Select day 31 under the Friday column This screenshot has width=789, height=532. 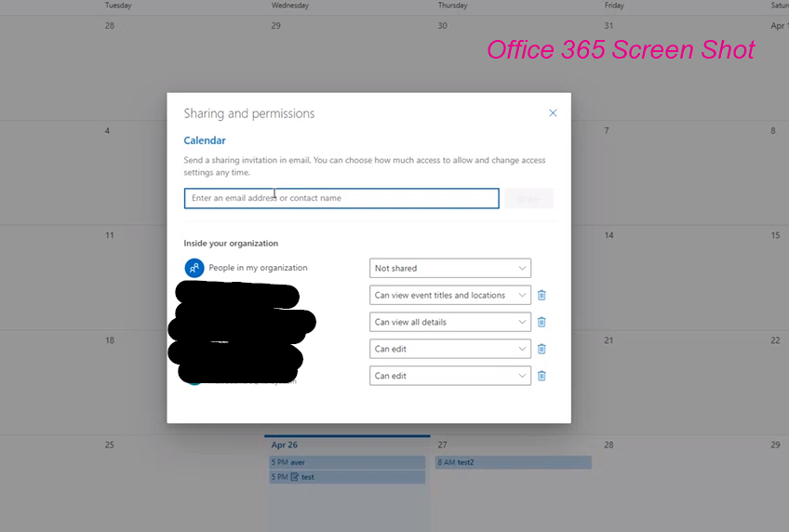[608, 26]
